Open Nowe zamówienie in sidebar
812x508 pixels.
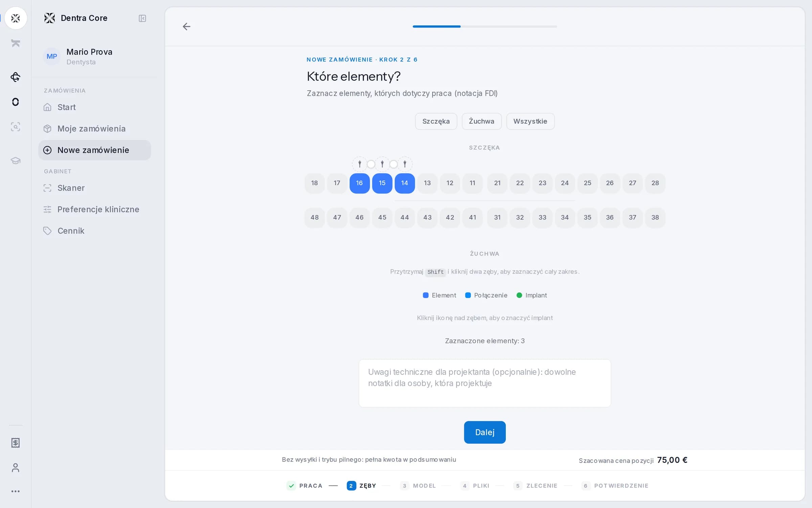pyautogui.click(x=95, y=150)
